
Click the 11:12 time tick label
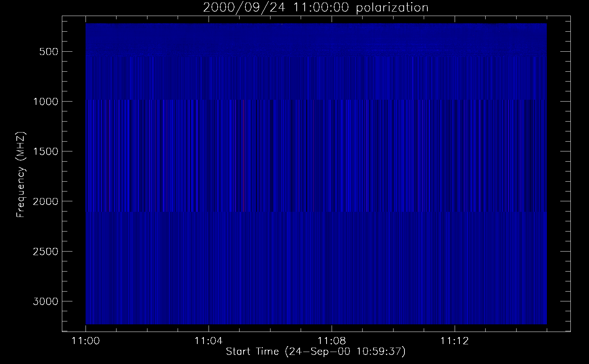pos(454,341)
